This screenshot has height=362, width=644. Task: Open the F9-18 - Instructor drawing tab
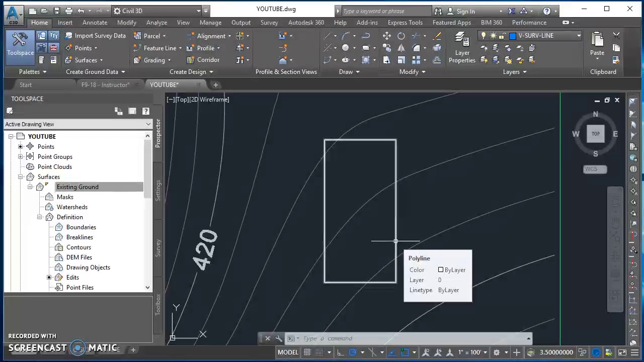click(105, 85)
